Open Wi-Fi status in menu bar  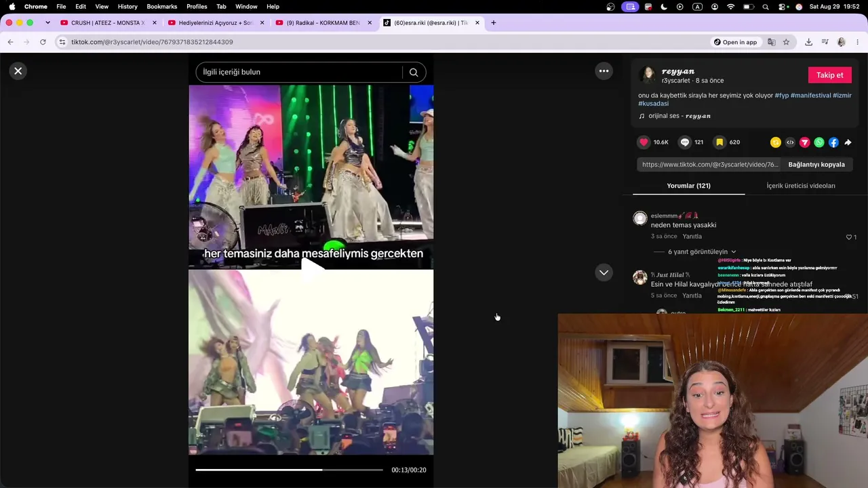pos(731,7)
